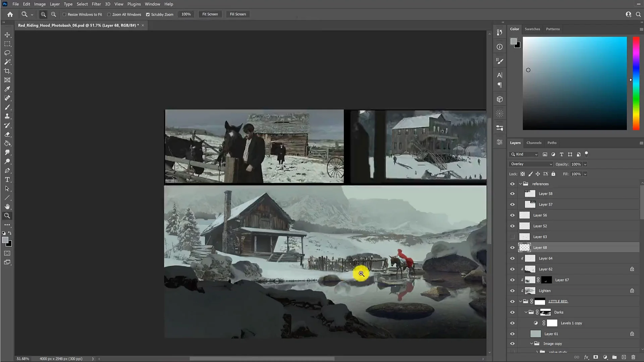Click the Layer 62 thumbnail
The height and width of the screenshot is (362, 644).
[x=530, y=269]
